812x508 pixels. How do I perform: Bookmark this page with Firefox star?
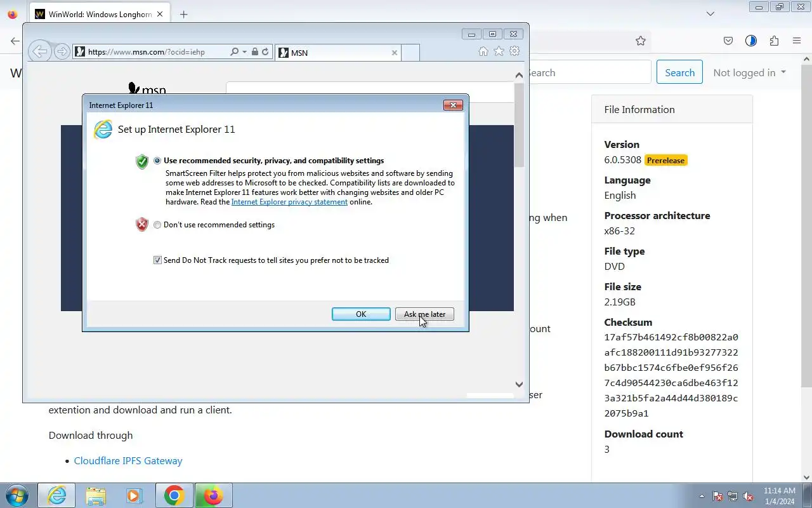641,41
